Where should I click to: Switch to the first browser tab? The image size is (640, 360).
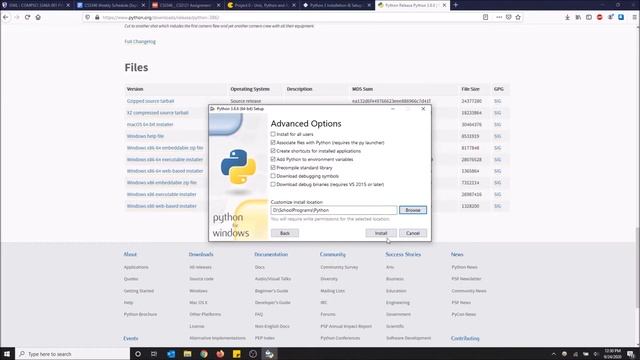pos(36,5)
